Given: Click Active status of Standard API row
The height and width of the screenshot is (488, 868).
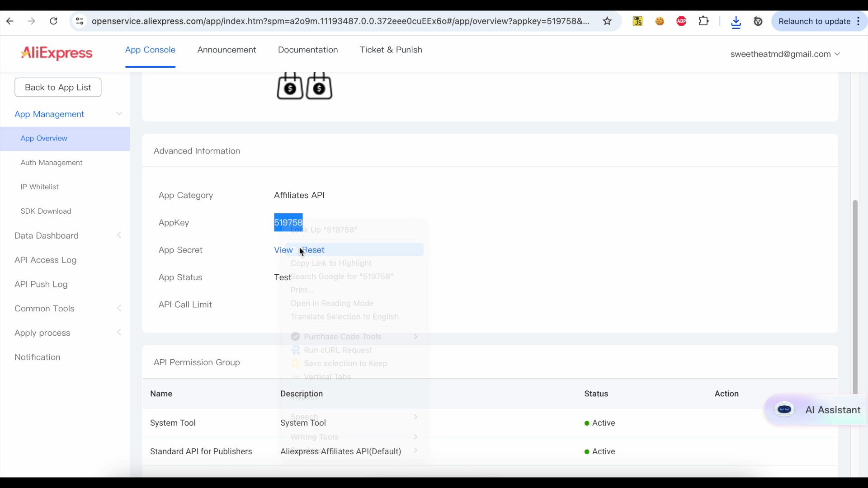Looking at the screenshot, I should (x=600, y=452).
